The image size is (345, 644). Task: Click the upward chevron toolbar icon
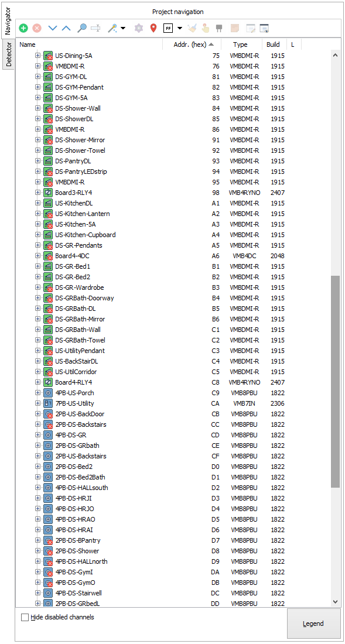click(66, 28)
